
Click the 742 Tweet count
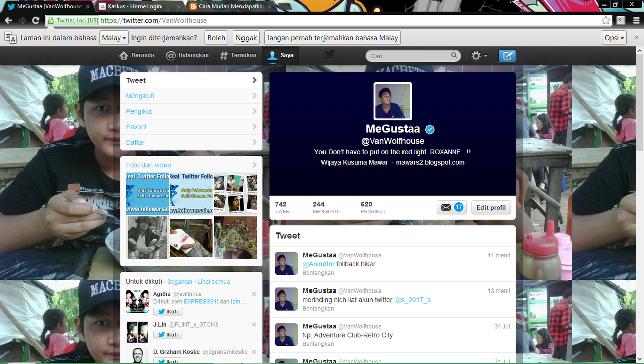[283, 207]
